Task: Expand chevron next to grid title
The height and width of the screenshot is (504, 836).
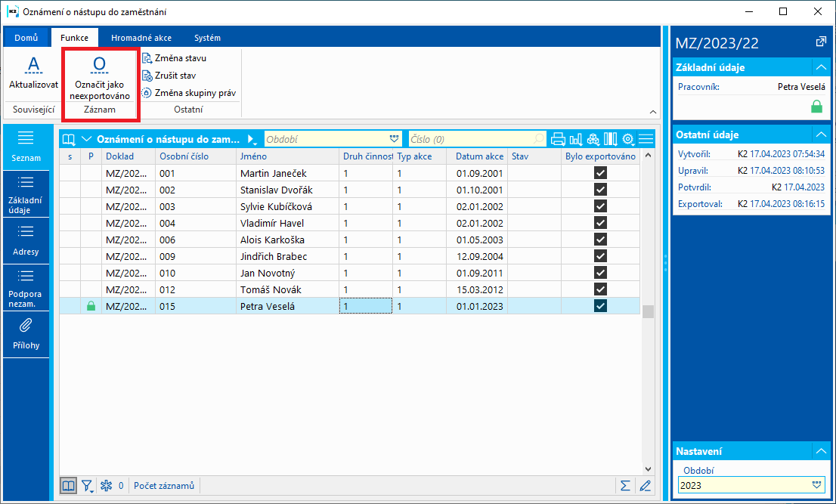Action: pyautogui.click(x=86, y=140)
